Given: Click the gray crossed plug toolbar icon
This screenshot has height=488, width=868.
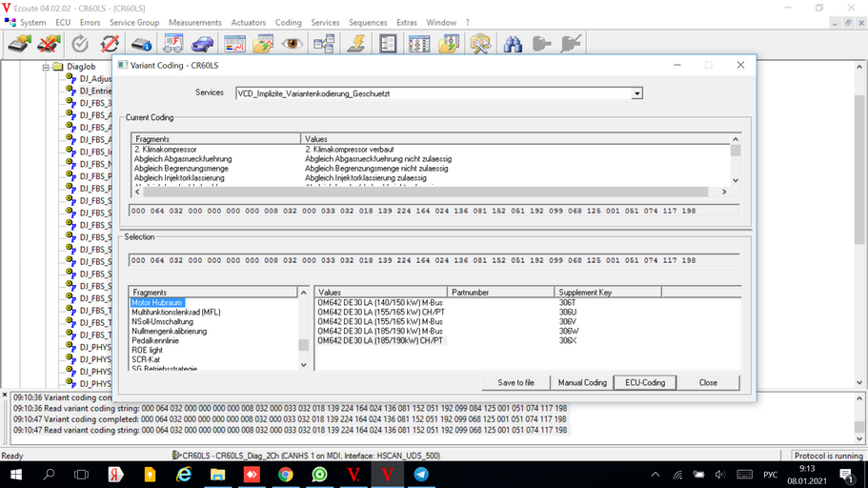Looking at the screenshot, I should click(570, 44).
